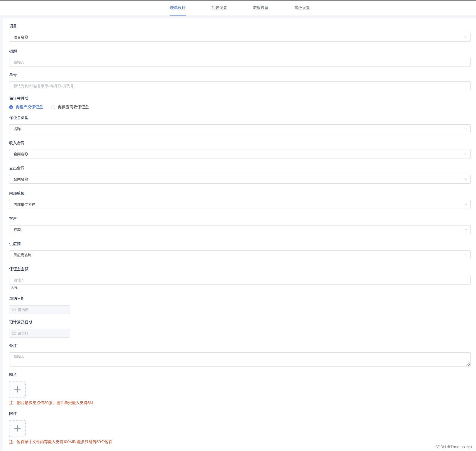This screenshot has height=451, width=476.
Task: Click the calendar icon in 预计返还日期
Action: click(14, 333)
